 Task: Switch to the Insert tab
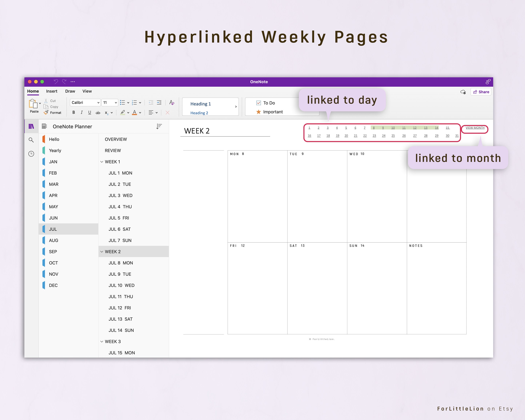(x=51, y=91)
